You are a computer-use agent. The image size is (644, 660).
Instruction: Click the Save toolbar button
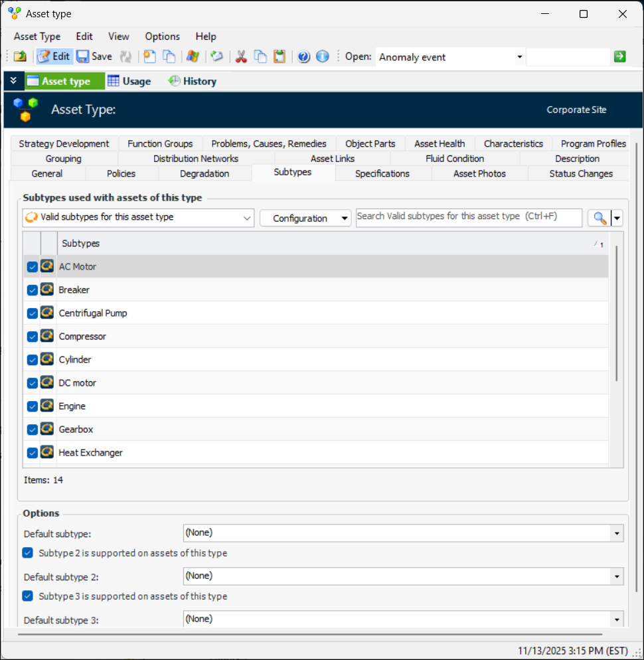point(94,56)
